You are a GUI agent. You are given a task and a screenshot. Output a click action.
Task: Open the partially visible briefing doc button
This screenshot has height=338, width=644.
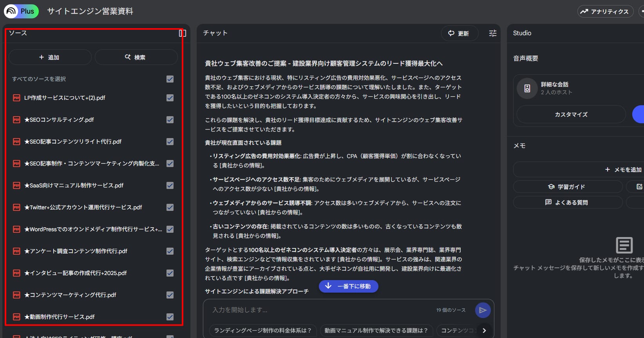[635, 187]
